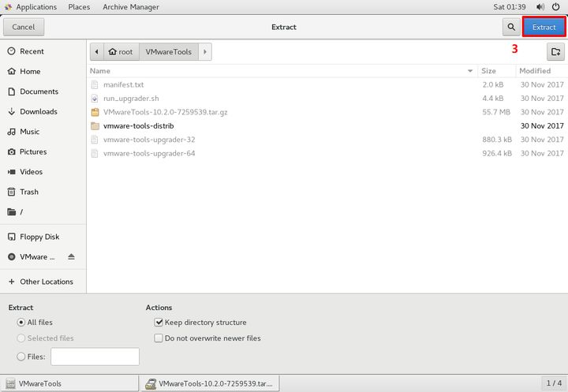This screenshot has height=392, width=568.
Task: Select the Files radio button
Action: click(x=21, y=357)
